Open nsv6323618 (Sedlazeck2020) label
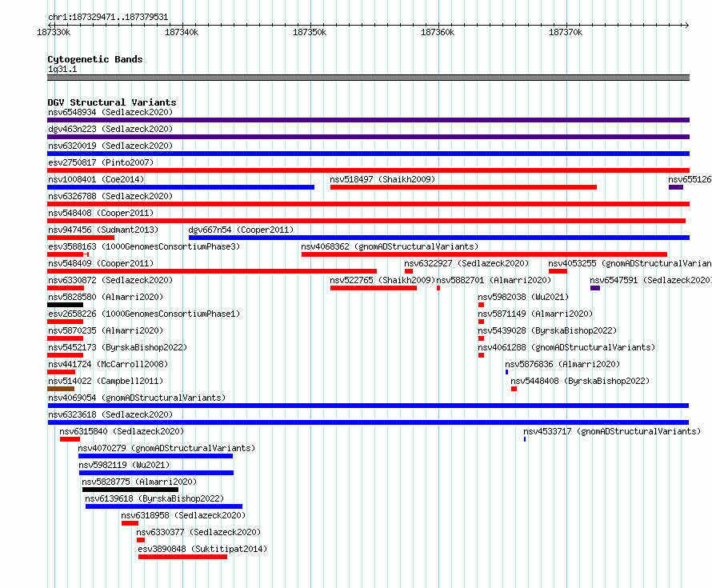The width and height of the screenshot is (712, 588). [x=110, y=414]
